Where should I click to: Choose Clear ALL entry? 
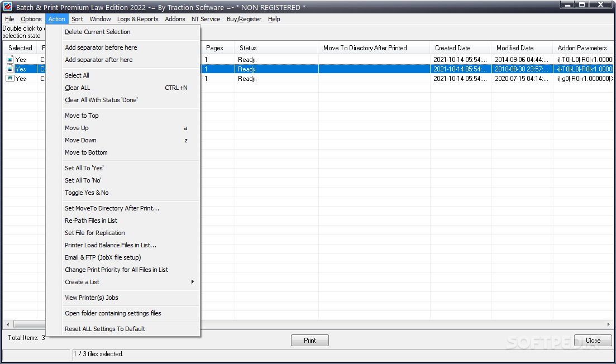(123, 88)
